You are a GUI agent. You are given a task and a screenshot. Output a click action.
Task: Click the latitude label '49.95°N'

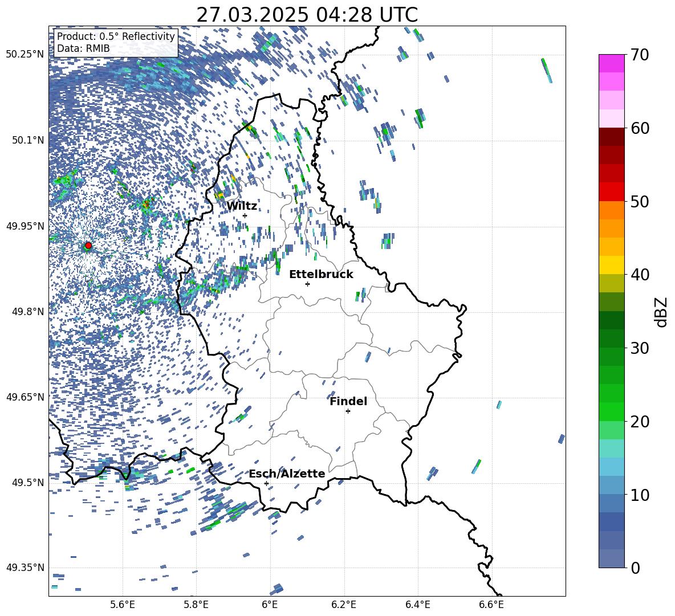[x=25, y=226]
